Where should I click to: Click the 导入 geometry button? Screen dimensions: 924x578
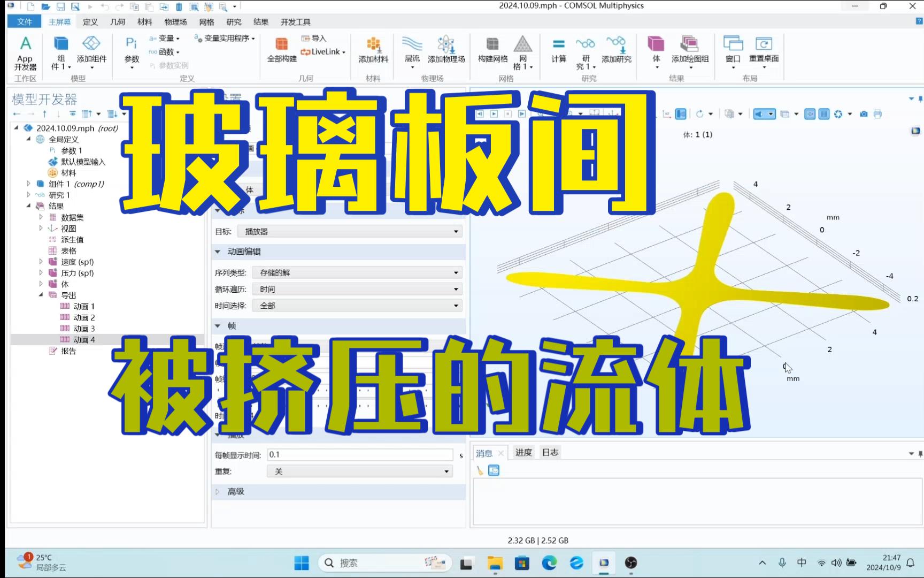pyautogui.click(x=313, y=38)
